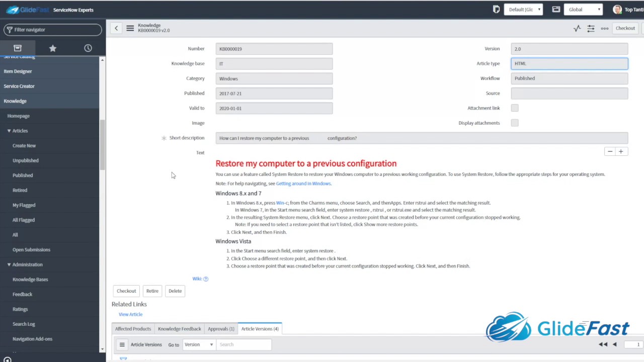Jump to first page of list

click(603, 344)
